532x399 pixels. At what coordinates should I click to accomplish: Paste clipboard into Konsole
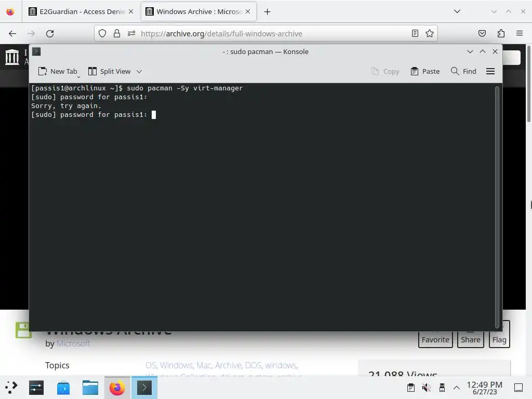point(425,72)
